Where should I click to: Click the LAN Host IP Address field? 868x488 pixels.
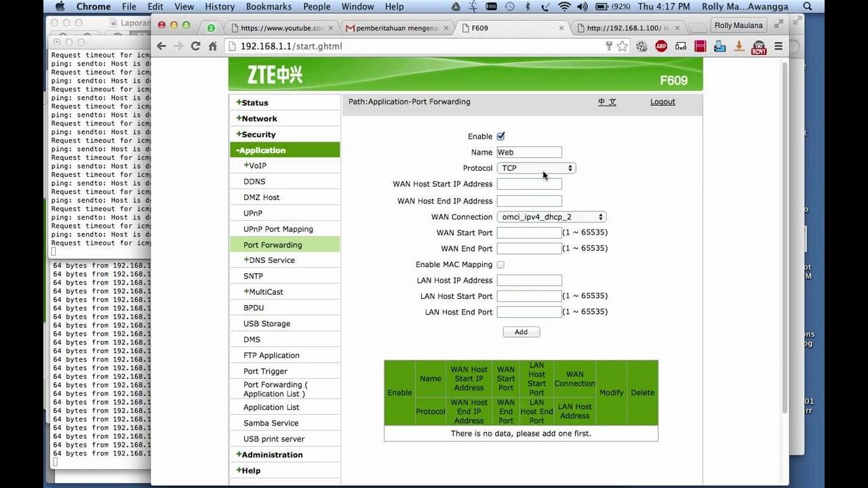[x=529, y=280]
